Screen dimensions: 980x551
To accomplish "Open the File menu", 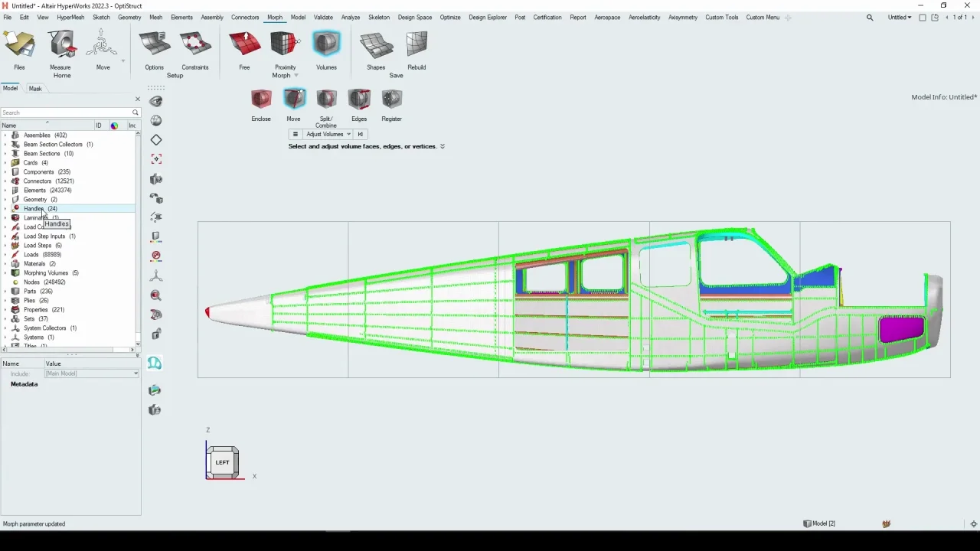I will point(8,17).
